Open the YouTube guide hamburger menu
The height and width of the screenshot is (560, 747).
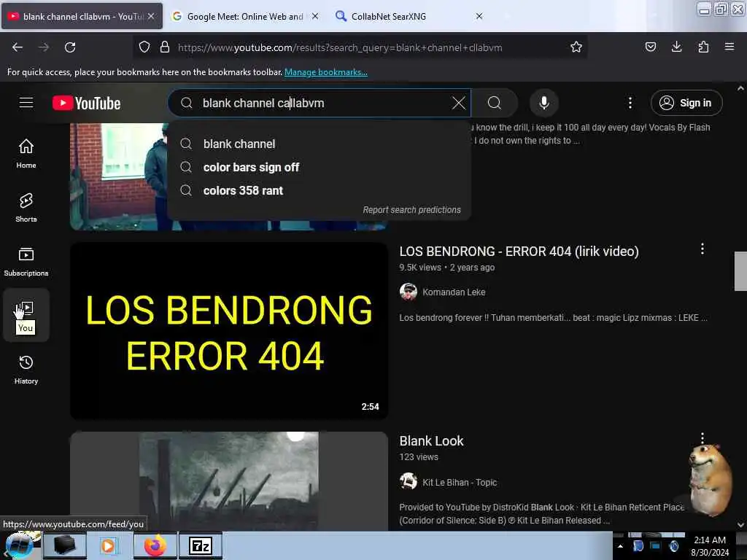[x=26, y=103]
